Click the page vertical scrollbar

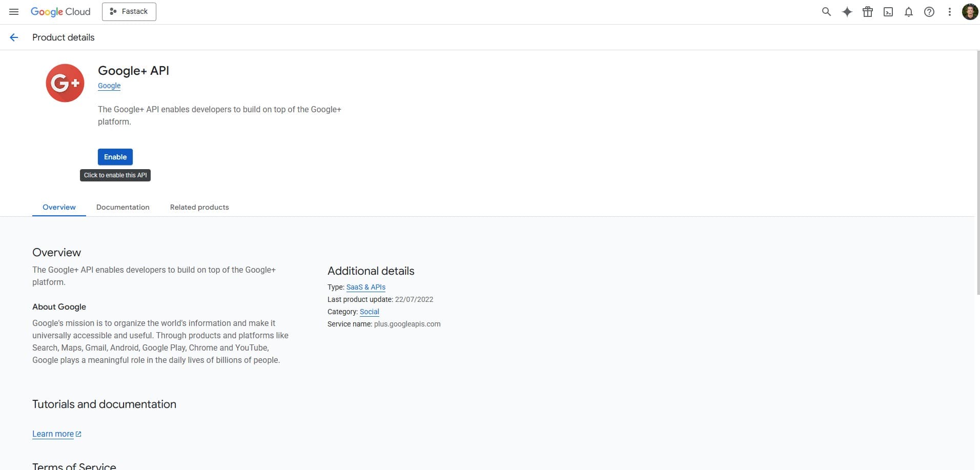pos(977,172)
